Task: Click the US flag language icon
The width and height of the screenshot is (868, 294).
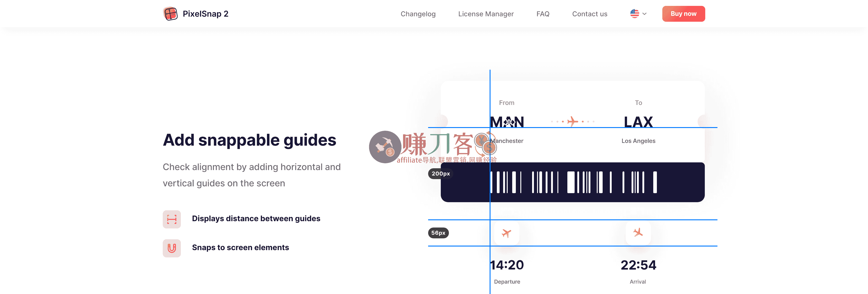Action: coord(634,14)
